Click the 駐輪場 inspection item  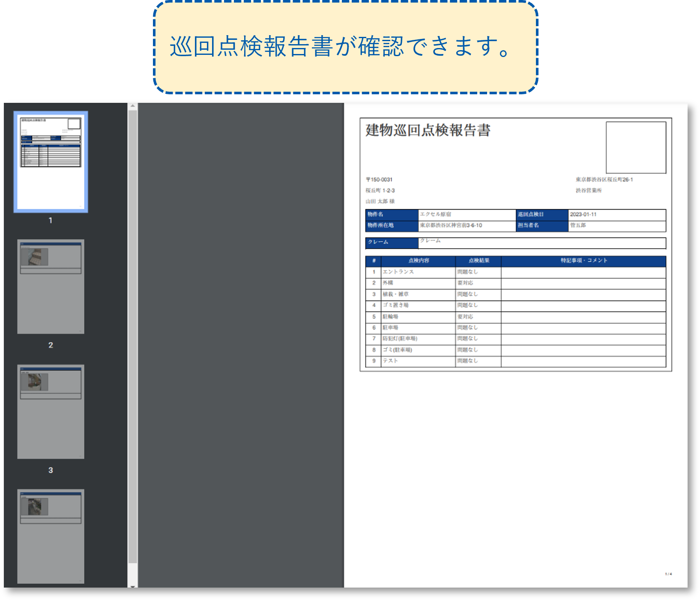tap(390, 317)
